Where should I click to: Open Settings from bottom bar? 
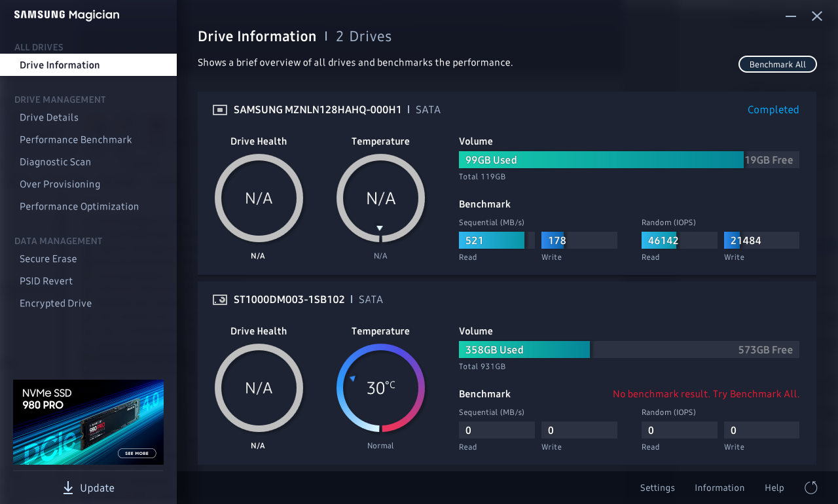[657, 488]
